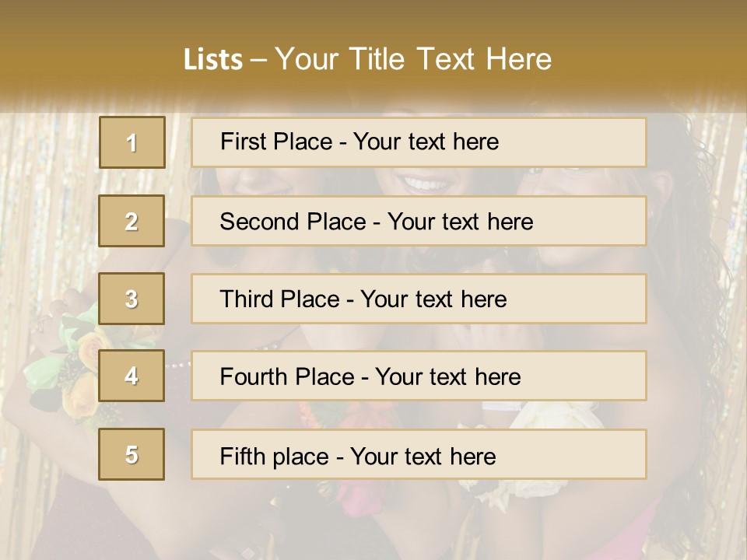Screen dimensions: 747x560
Task: Click the smiling mouth in background photo
Action: [426, 184]
